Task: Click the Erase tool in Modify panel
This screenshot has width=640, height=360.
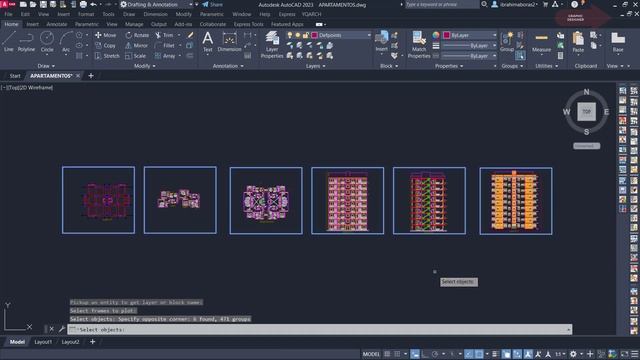Action: (x=190, y=35)
